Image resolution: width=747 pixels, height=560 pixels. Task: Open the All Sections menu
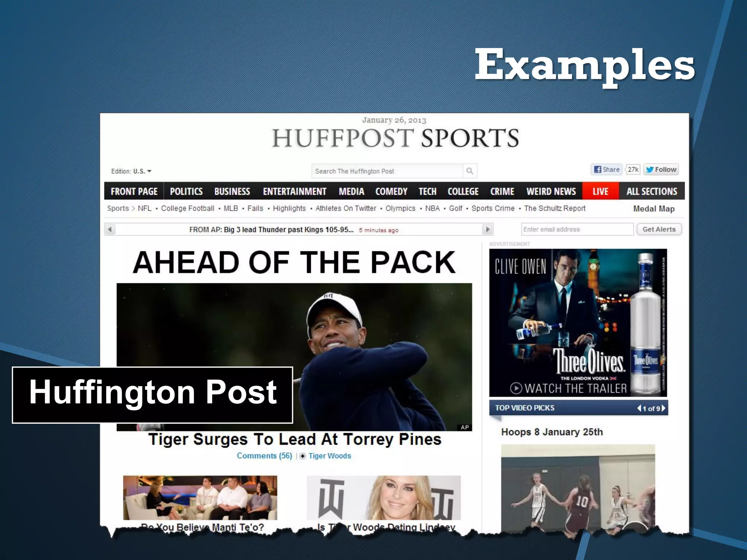click(x=651, y=191)
